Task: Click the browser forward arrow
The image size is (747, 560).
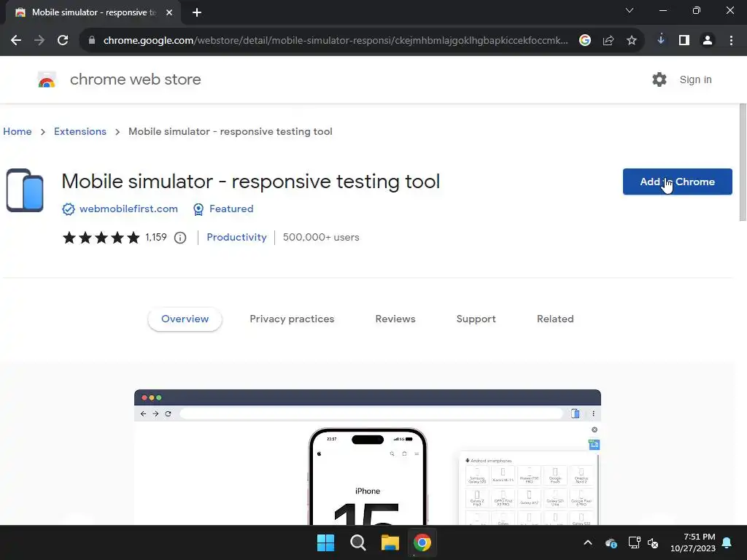Action: pos(39,41)
